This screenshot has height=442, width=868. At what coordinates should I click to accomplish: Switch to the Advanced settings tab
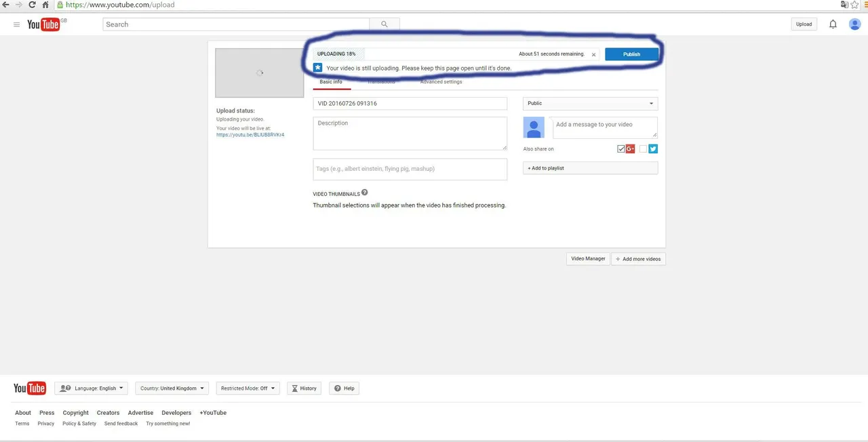point(441,82)
